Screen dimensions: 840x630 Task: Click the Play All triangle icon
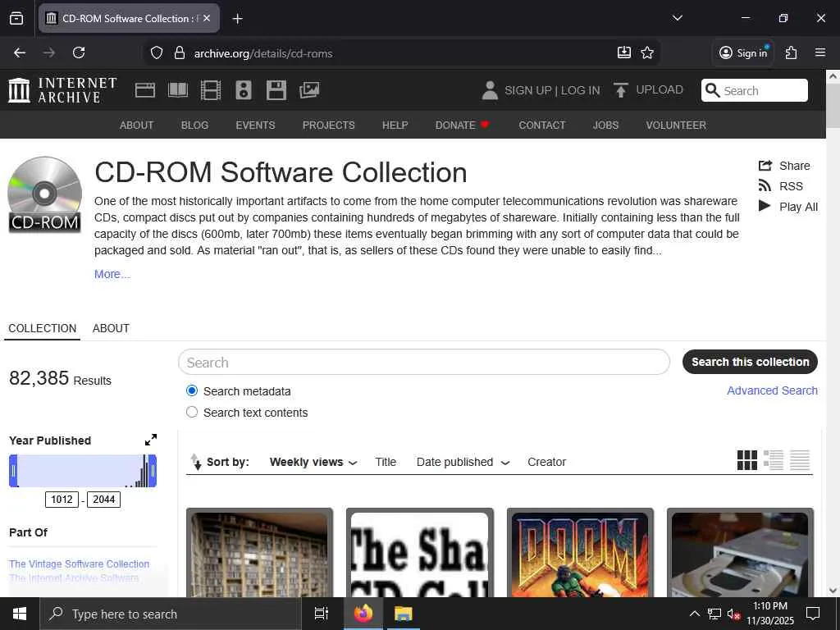765,206
